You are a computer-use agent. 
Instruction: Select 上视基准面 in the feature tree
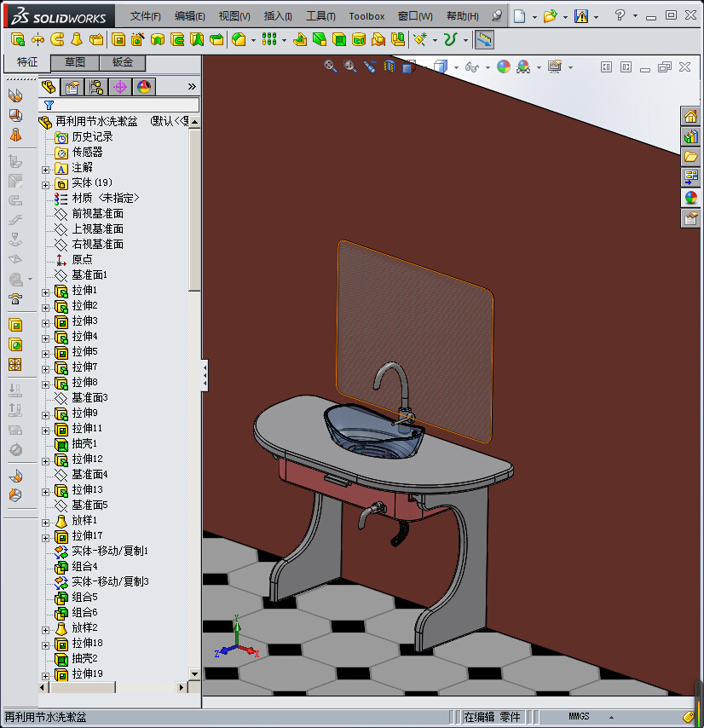[x=97, y=229]
